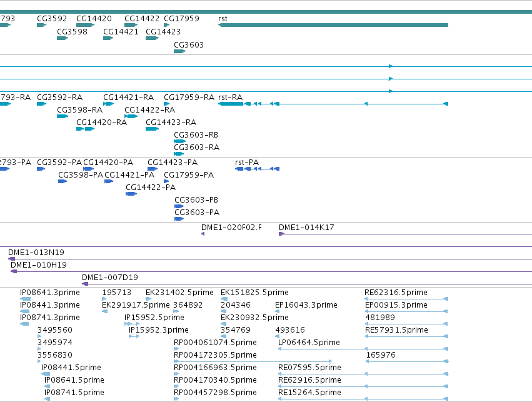Click the CG14422 gene label
The height and width of the screenshot is (402, 532).
(x=142, y=19)
